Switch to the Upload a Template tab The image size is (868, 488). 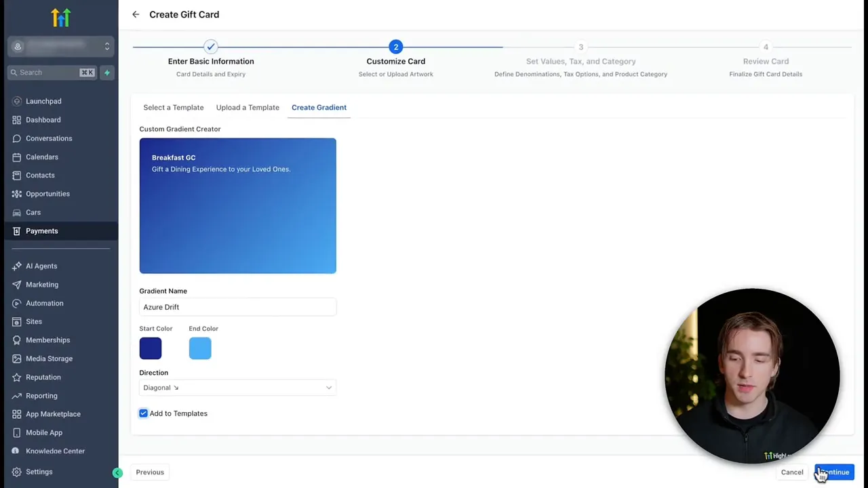coord(248,107)
